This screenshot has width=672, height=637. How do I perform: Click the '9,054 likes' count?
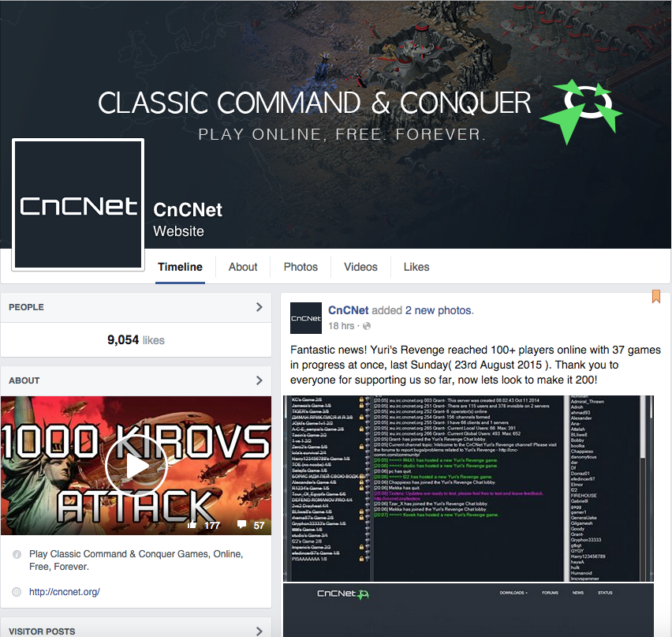coord(136,340)
